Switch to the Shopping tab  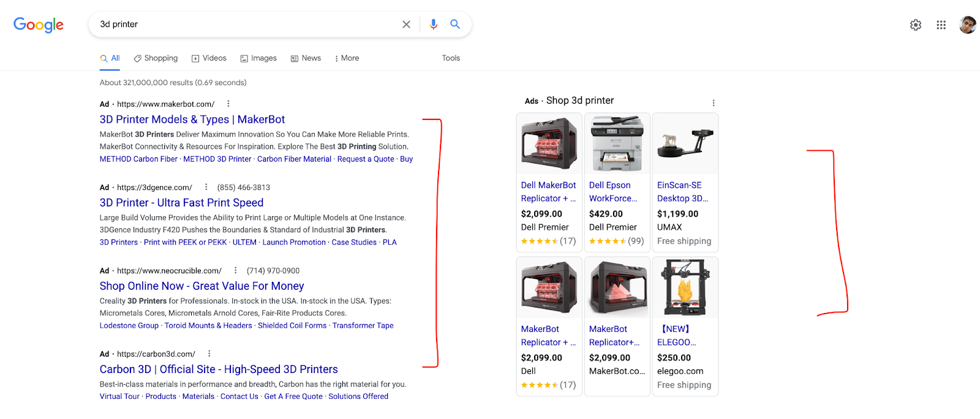click(156, 58)
